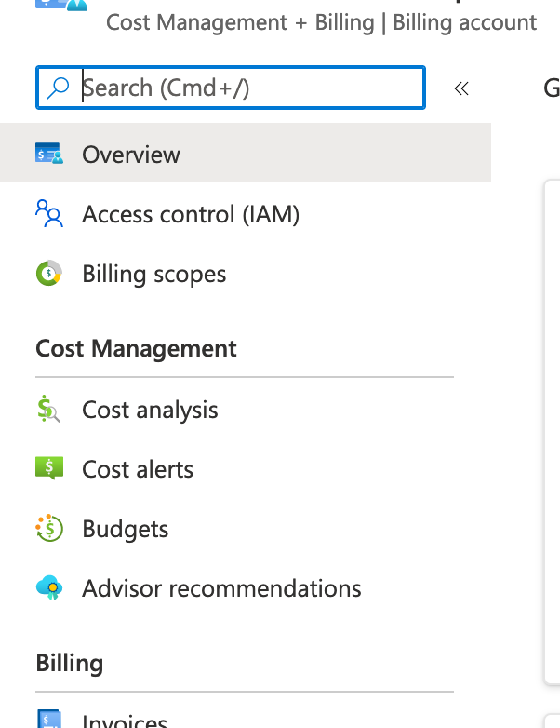560x728 pixels.
Task: Click the Billing scopes donut icon
Action: [x=48, y=274]
